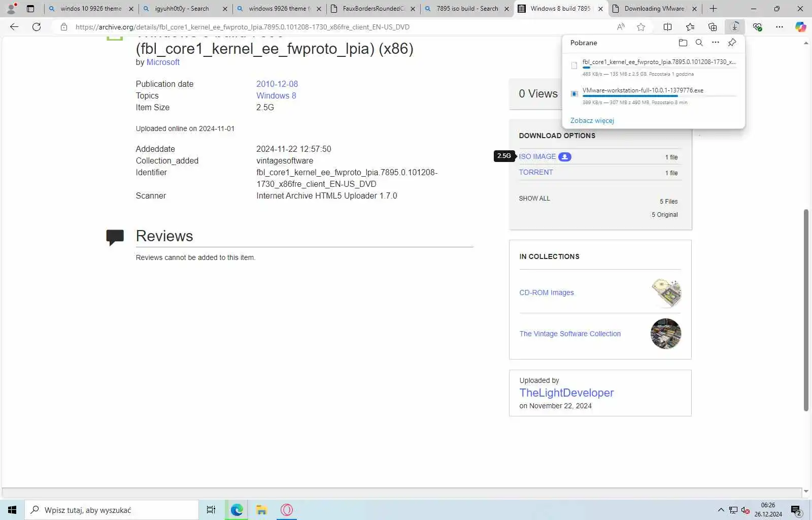Open Opera browser from the taskbar
Image resolution: width=812 pixels, height=520 pixels.
(287, 510)
